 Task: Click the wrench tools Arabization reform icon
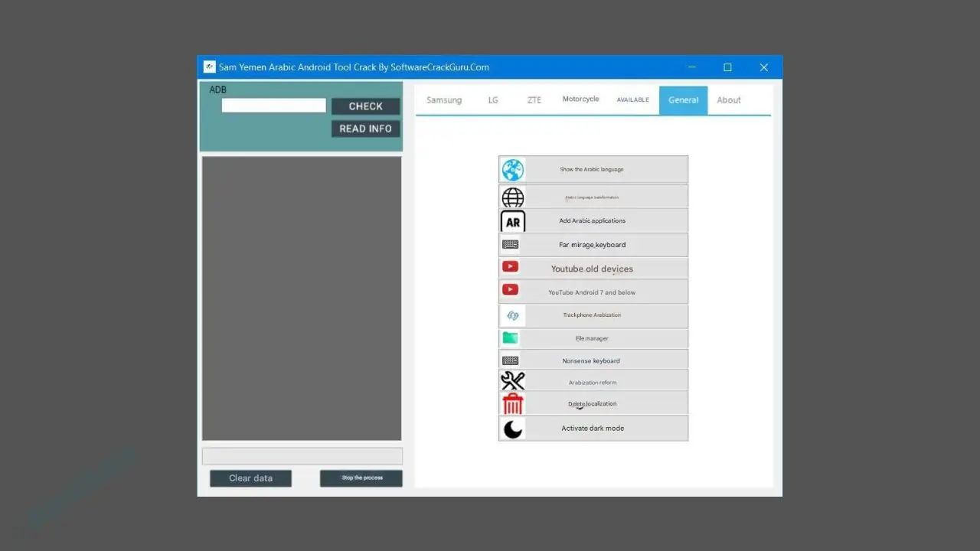[512, 380]
